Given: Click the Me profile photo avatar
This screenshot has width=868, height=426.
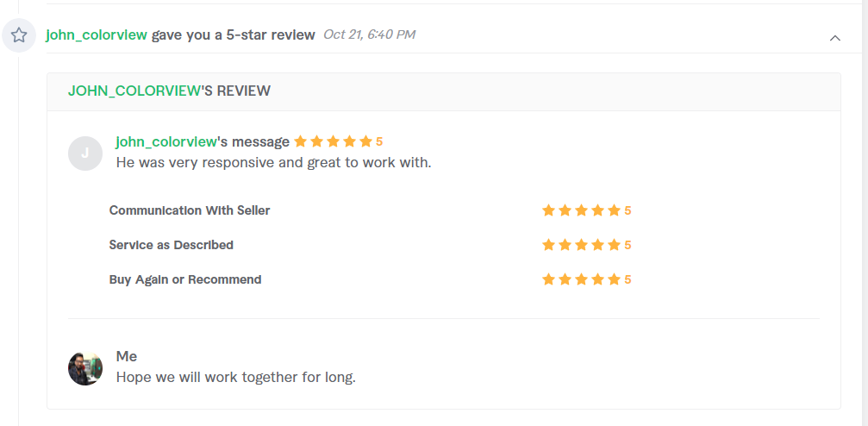Looking at the screenshot, I should (85, 368).
